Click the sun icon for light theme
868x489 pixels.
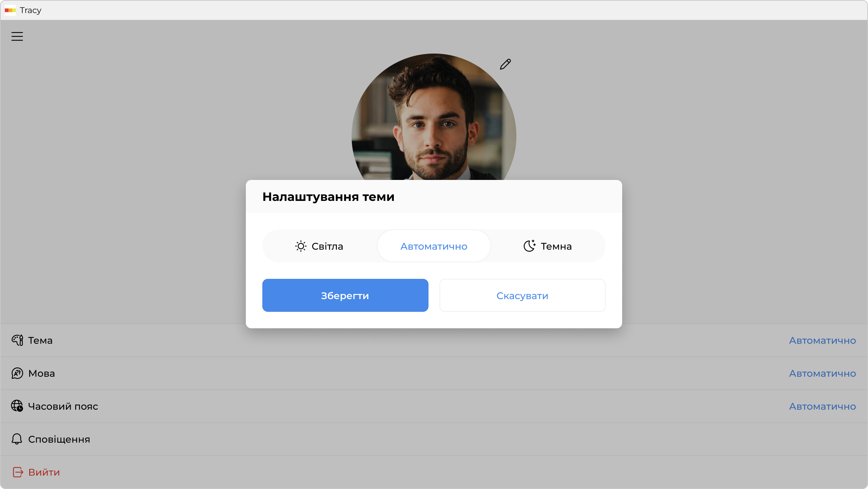click(300, 246)
